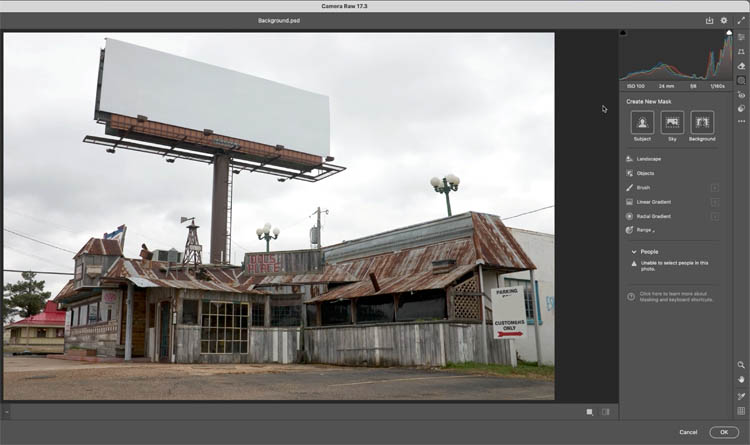Click the Sky mask button
This screenshot has width=750, height=445.
point(672,123)
